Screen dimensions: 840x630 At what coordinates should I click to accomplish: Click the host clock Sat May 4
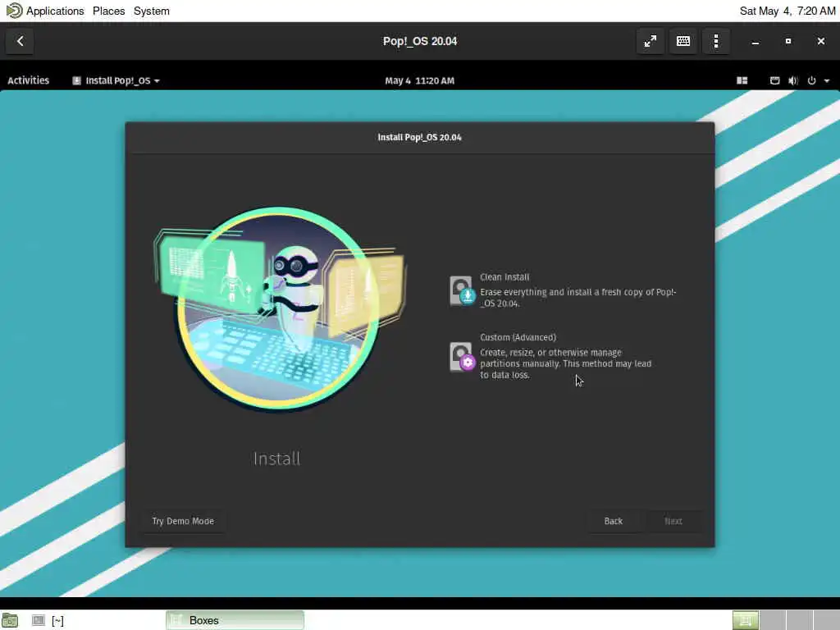[x=787, y=11]
